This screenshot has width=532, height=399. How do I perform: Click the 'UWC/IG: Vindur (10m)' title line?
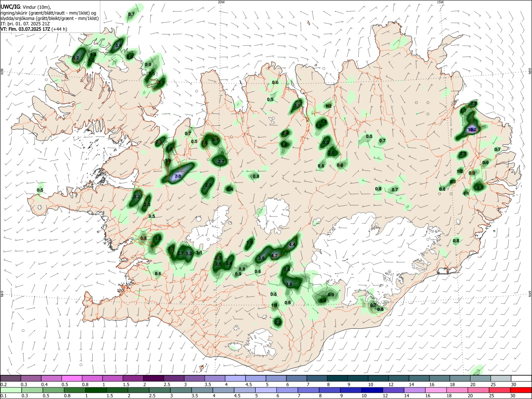[x=26, y=7]
